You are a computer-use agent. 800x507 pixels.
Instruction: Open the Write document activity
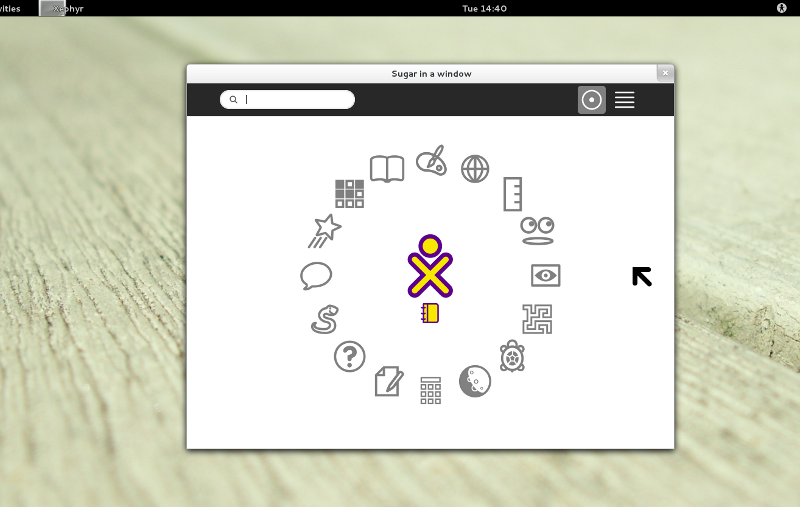388,381
